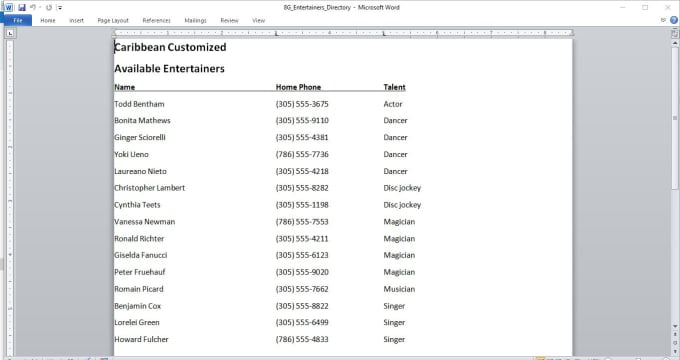This screenshot has height=360, width=680.
Task: Click the Word application icon in title bar
Action: [x=9, y=7]
